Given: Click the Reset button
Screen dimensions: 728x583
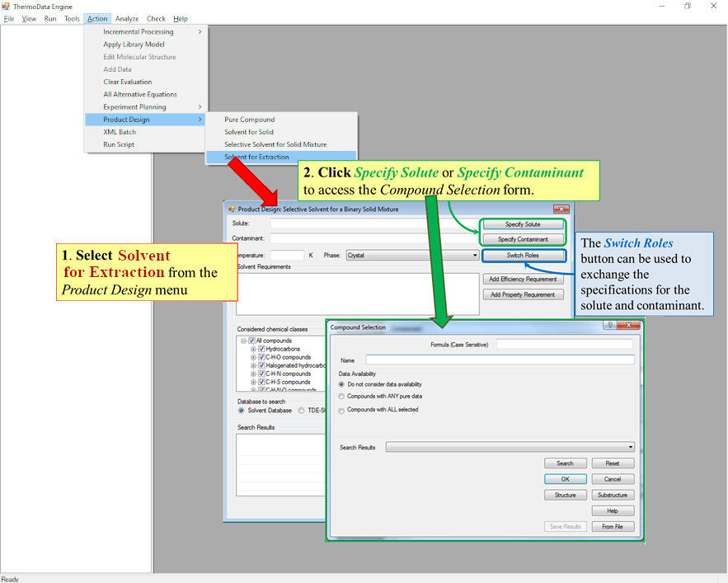Looking at the screenshot, I should click(x=613, y=463).
